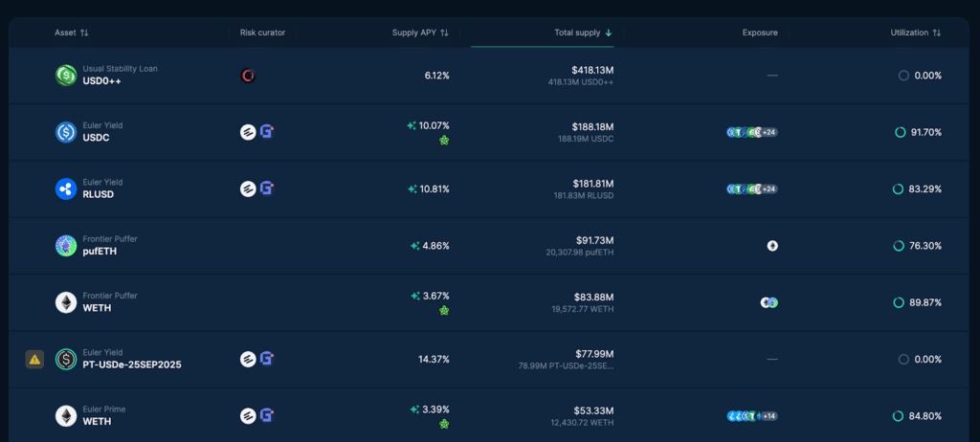Click the RLUSD token icon
Image resolution: width=980 pixels, height=442 pixels.
66,188
